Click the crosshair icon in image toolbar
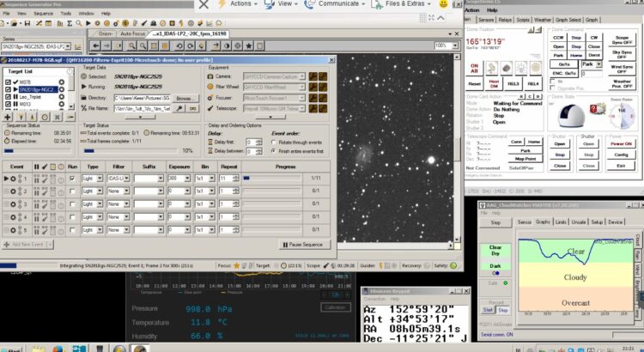Viewport: 644px width, 352px height. [x=238, y=46]
